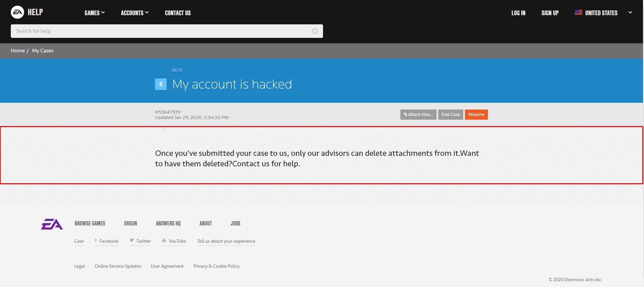Open the Privacy & Cookie Policy link
The image size is (644, 287).
point(216,266)
